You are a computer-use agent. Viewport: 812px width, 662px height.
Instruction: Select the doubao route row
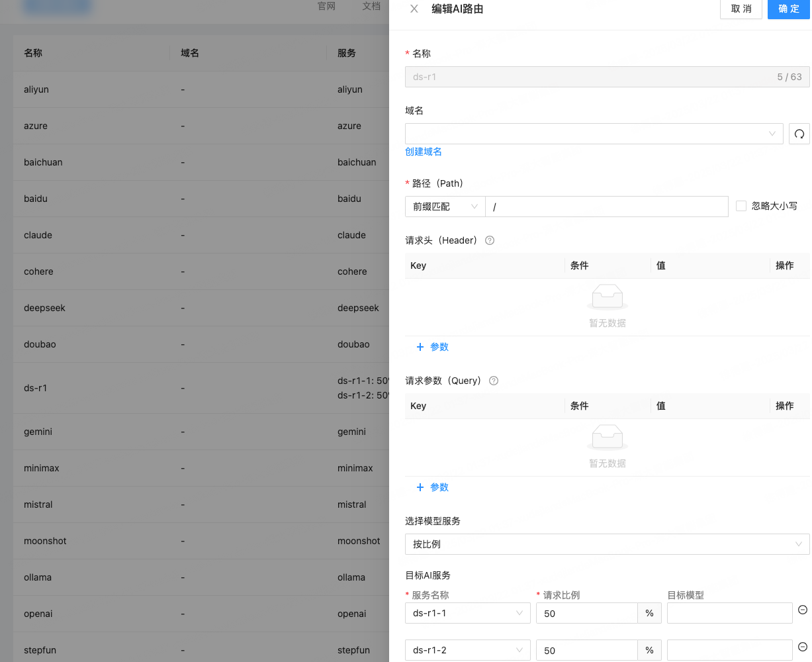201,344
